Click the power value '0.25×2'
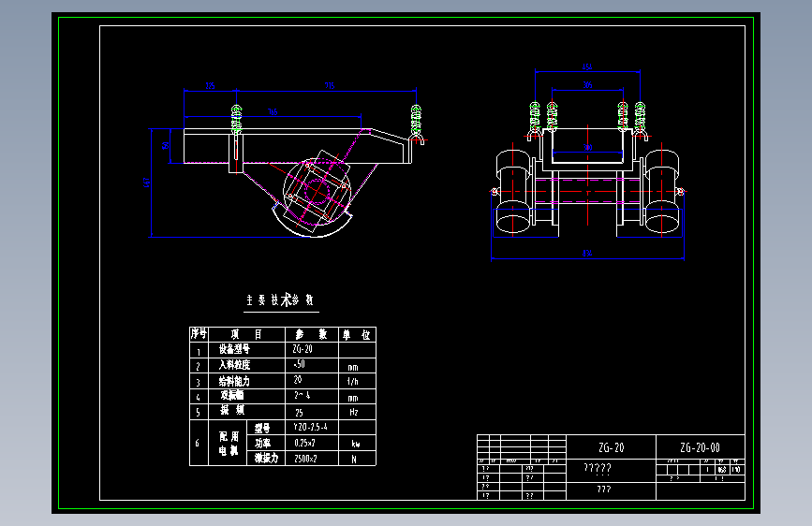 (304, 443)
